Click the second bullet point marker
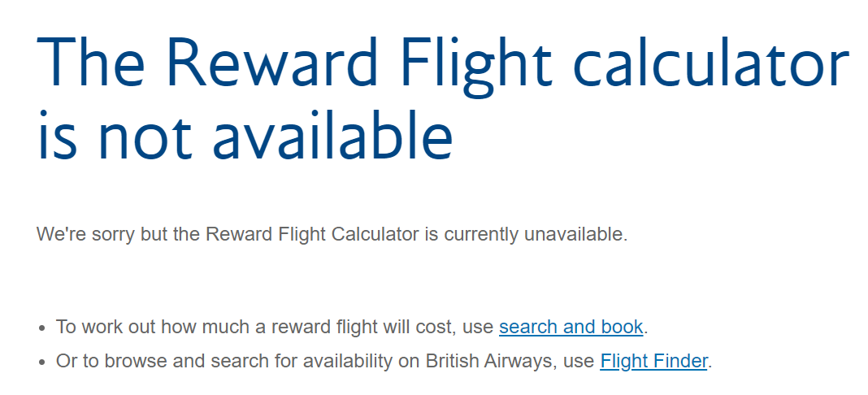The height and width of the screenshot is (395, 868). click(x=42, y=362)
